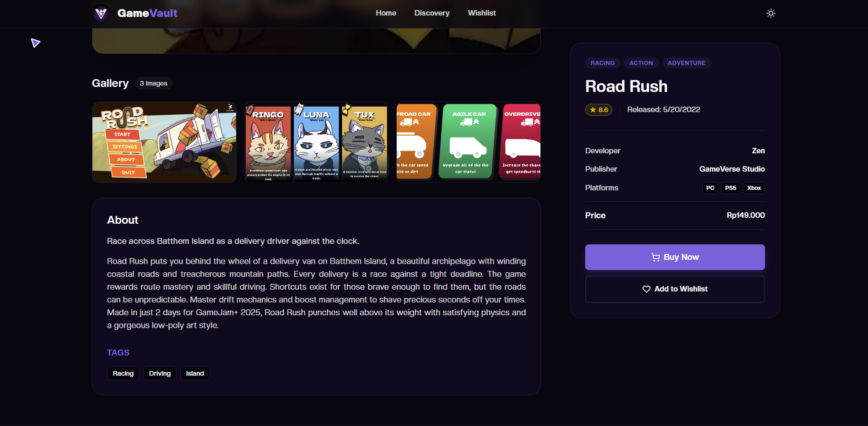Image resolution: width=868 pixels, height=426 pixels.
Task: Select the Racing tag
Action: pyautogui.click(x=123, y=373)
